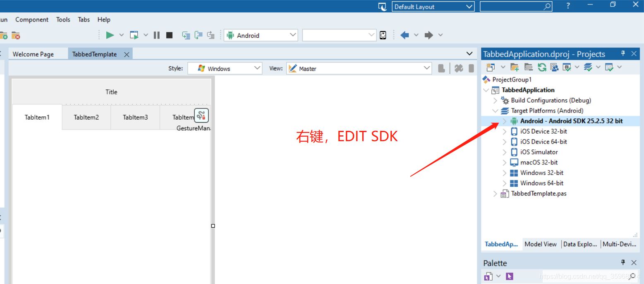Viewport: 644px width, 284px height.
Task: Click the blue Back navigation arrow
Action: pyautogui.click(x=405, y=35)
